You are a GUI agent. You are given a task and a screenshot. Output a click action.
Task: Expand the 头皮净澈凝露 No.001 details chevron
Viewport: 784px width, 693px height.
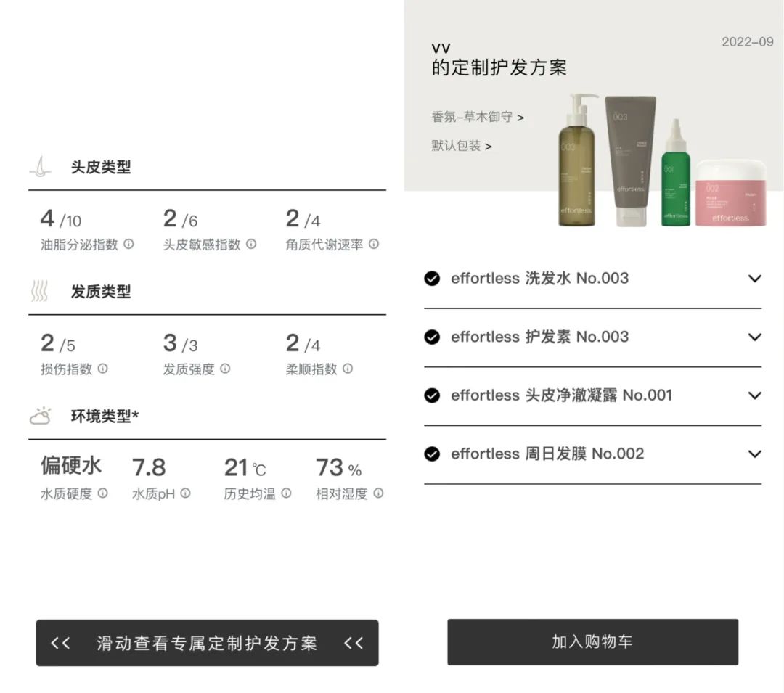pyautogui.click(x=754, y=395)
